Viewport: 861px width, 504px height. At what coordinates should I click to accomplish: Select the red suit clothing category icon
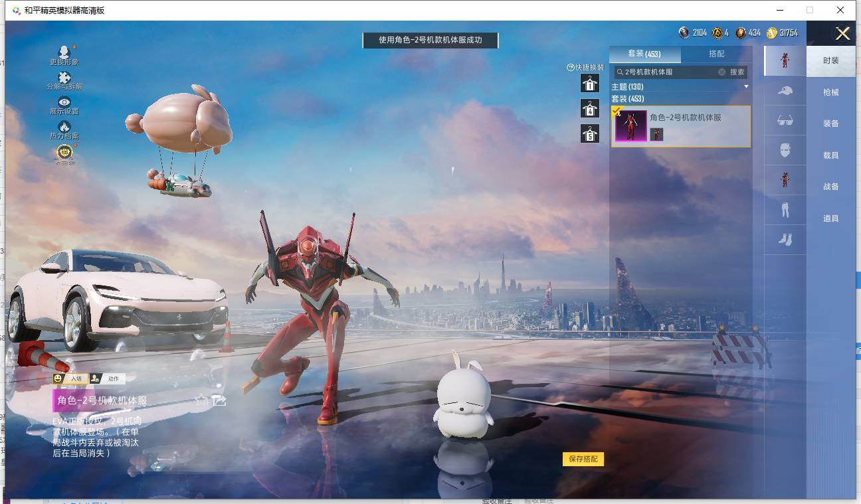785,180
